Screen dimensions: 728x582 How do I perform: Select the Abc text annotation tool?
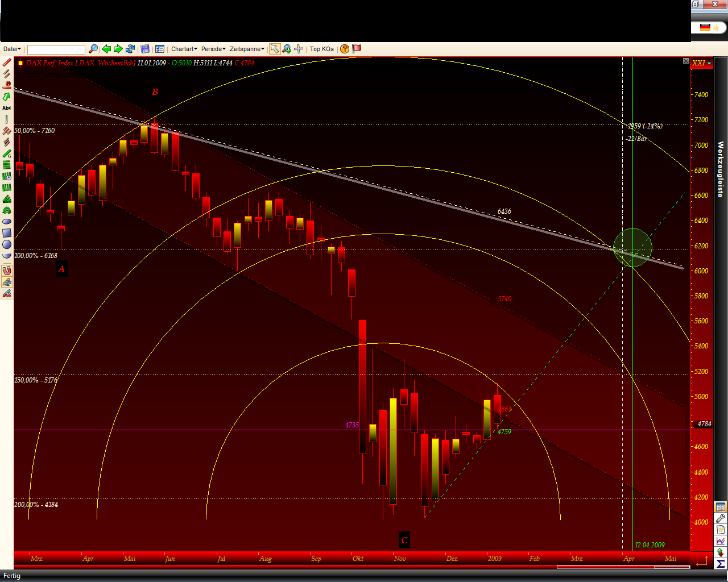(x=7, y=108)
